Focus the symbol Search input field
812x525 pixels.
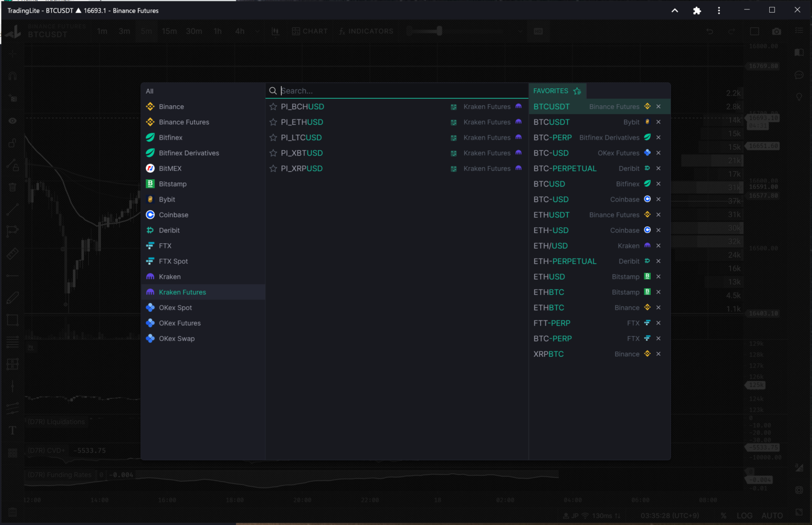pos(402,91)
